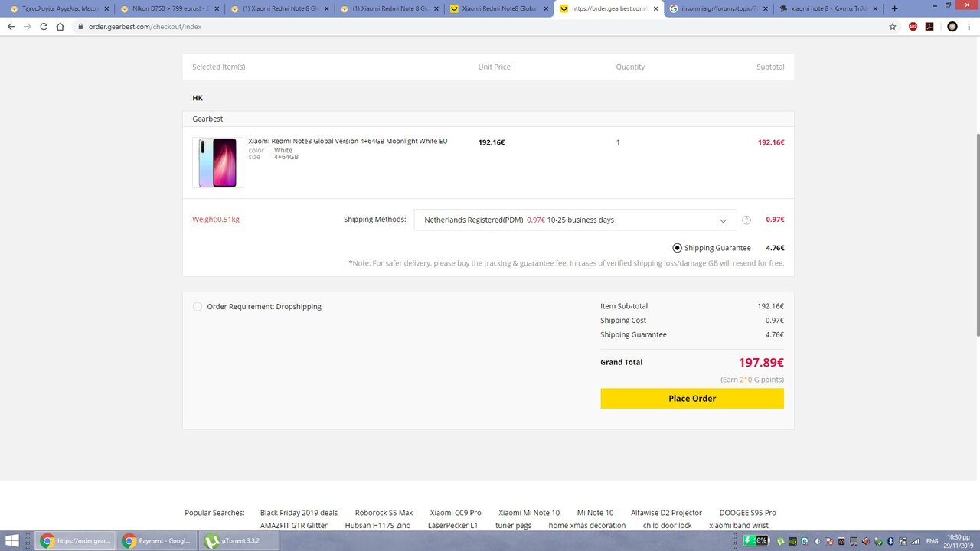Open the network signal tray icon

point(916,541)
